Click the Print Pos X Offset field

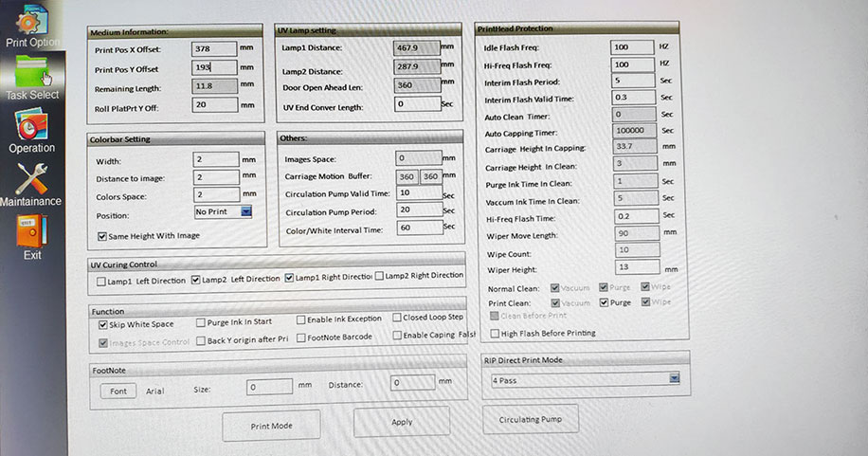214,48
